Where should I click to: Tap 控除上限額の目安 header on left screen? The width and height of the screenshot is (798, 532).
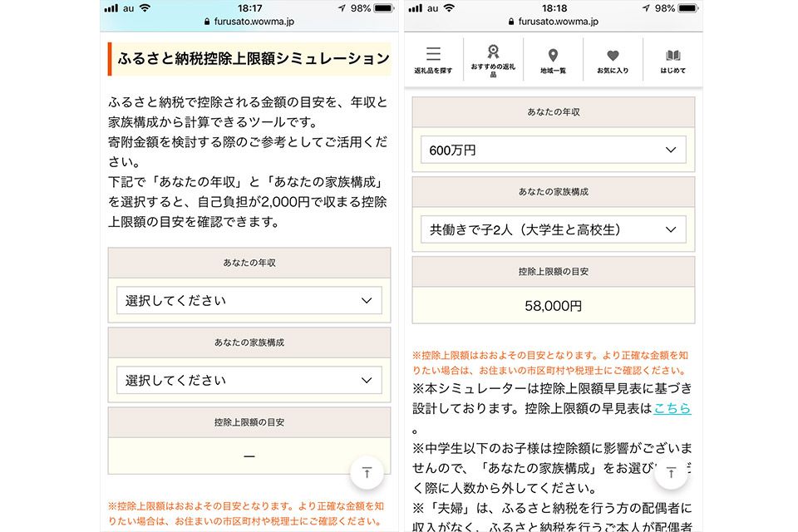tap(249, 422)
